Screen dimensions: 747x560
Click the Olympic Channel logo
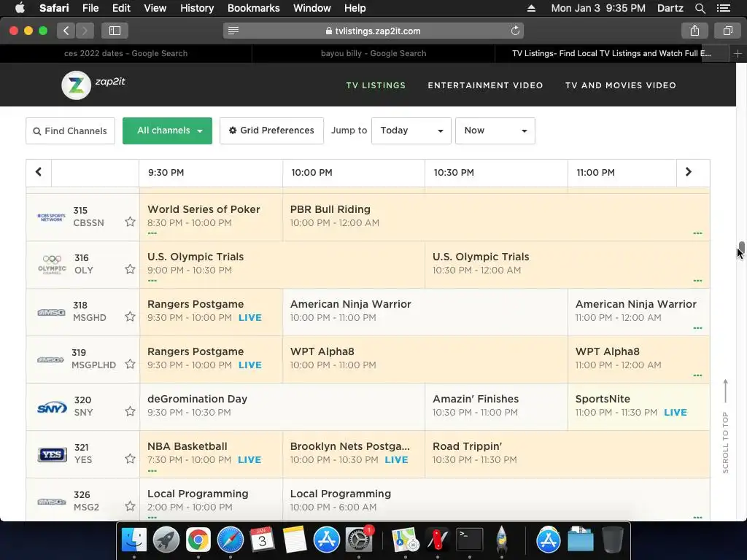pos(52,264)
